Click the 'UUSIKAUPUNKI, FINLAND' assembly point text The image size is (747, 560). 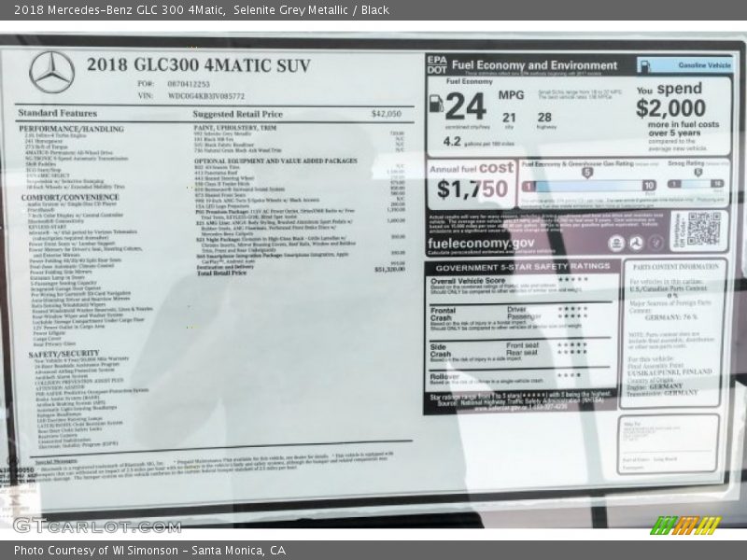(x=669, y=371)
